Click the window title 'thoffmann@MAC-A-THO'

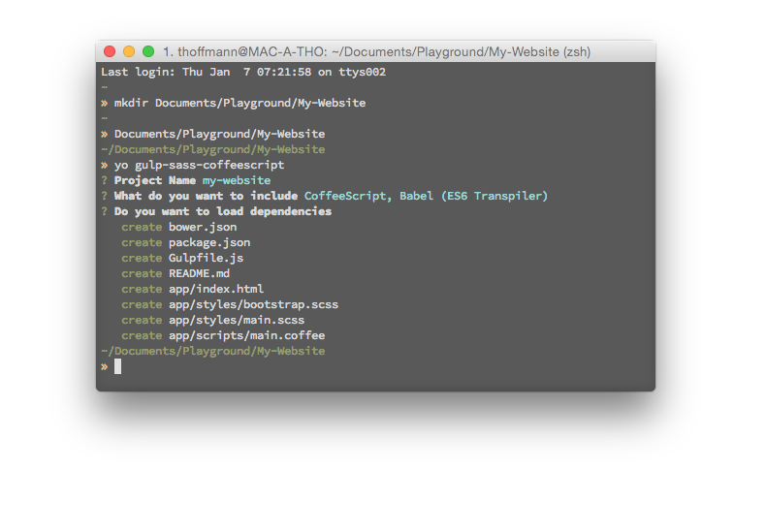click(252, 51)
